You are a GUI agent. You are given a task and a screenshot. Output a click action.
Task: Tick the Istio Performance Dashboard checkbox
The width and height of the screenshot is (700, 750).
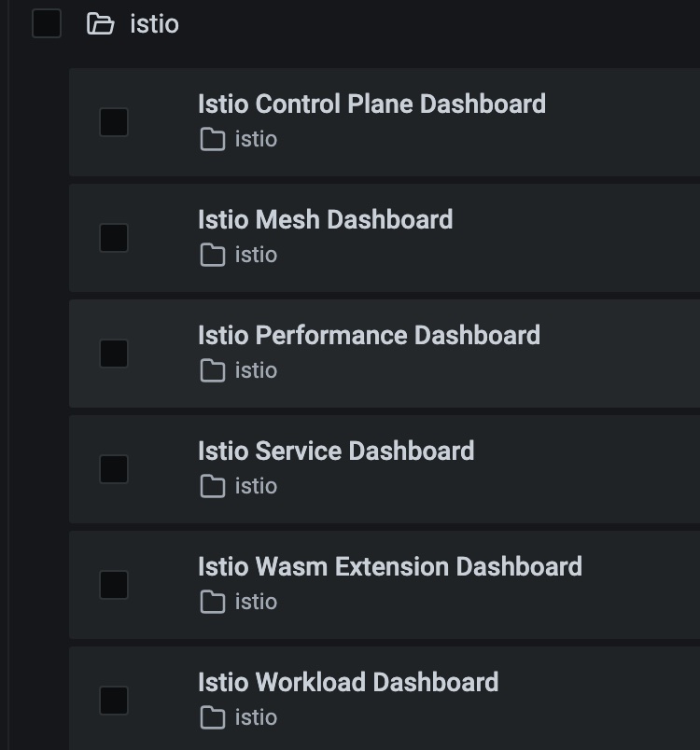(114, 354)
